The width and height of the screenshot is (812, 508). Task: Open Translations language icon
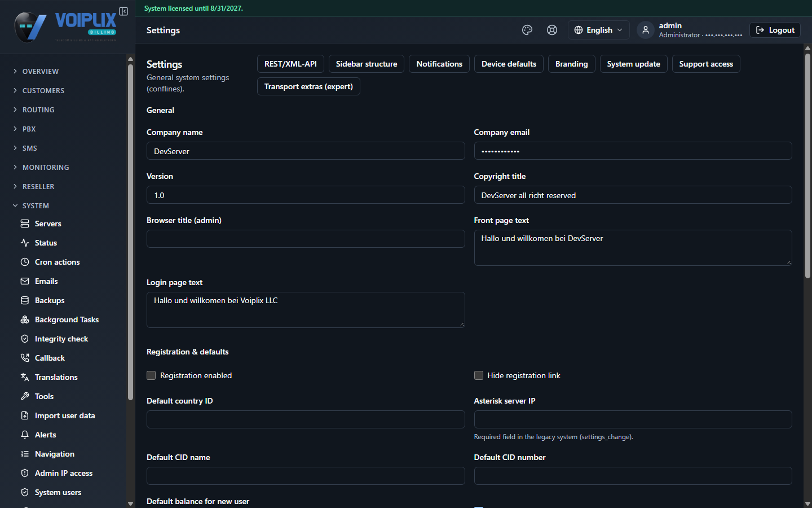[25, 377]
